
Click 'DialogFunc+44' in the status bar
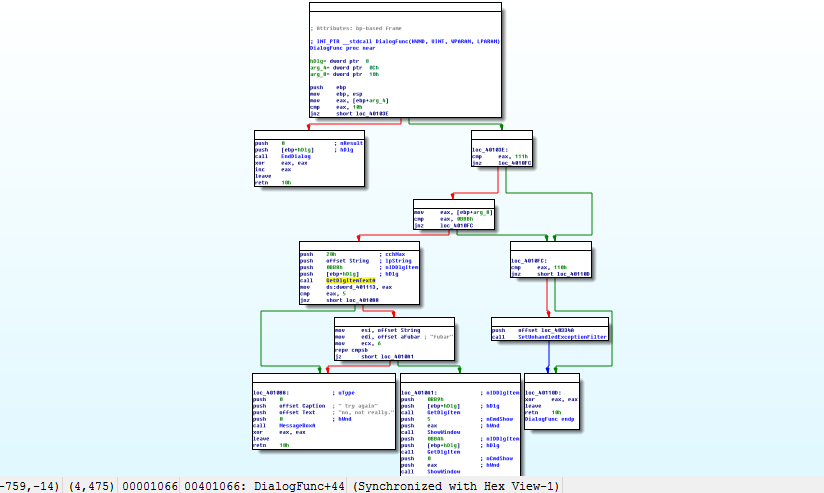click(299, 486)
